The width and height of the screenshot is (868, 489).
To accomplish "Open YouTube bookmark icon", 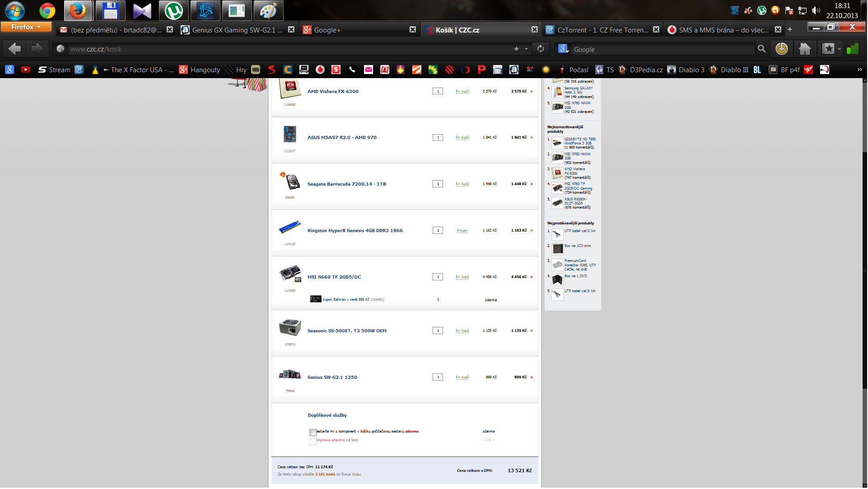I will coord(26,70).
